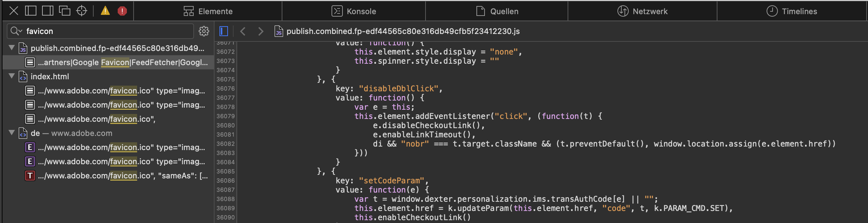Show warnings via the yellow triangle icon
The height and width of the screenshot is (223, 868).
click(x=105, y=11)
